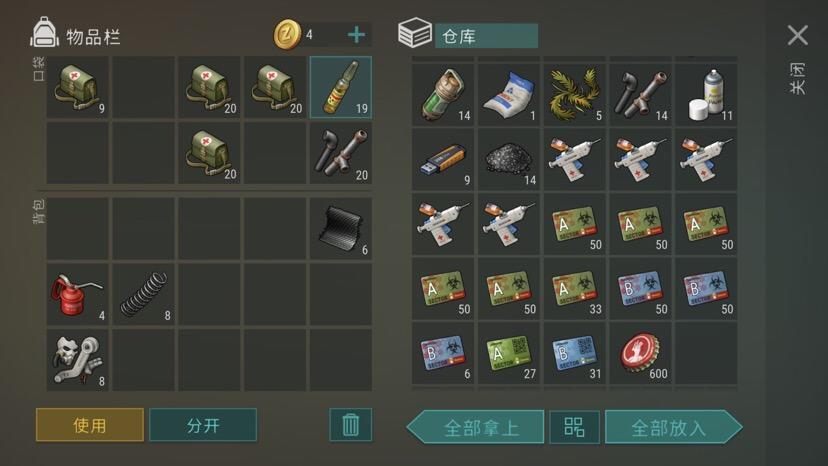The image size is (828, 466).
Task: Select the pile of black coal
Action: coord(509,159)
